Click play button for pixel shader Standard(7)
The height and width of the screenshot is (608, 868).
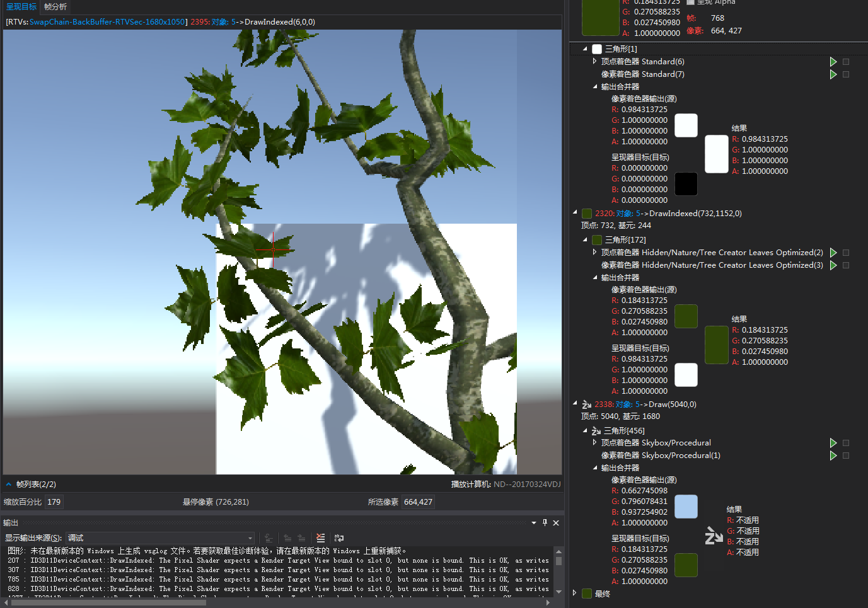click(833, 74)
